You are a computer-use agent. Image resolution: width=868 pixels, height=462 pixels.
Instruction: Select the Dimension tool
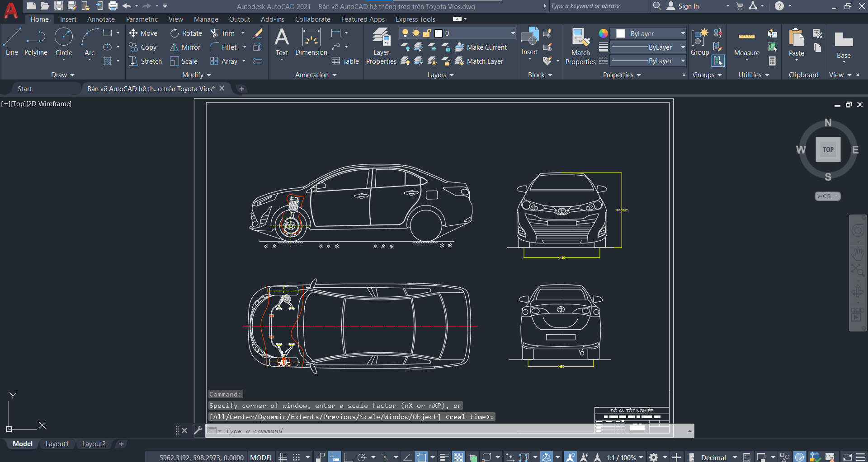pos(311,42)
